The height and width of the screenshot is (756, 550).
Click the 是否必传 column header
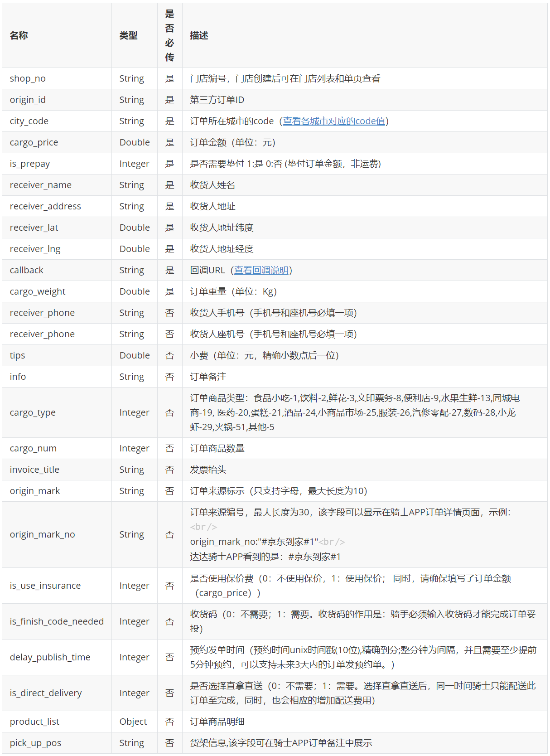(169, 35)
